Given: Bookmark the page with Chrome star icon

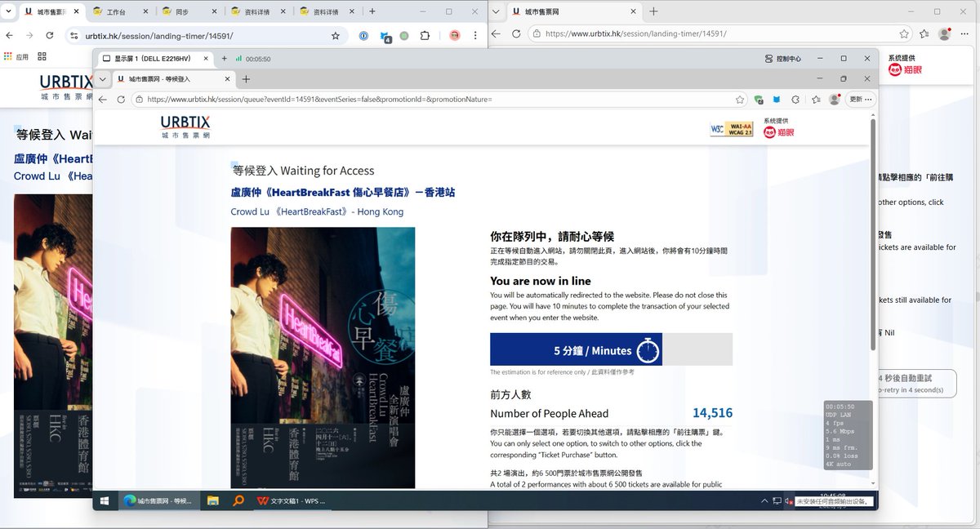Looking at the screenshot, I should click(335, 36).
